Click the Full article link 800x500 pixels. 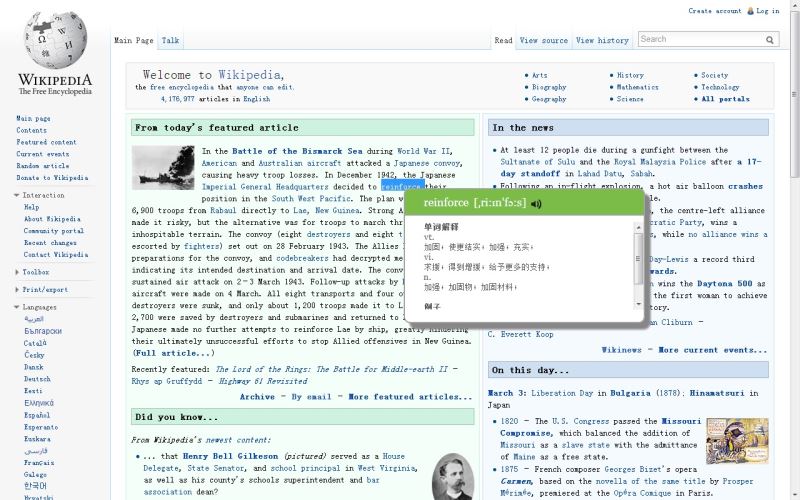point(173,353)
